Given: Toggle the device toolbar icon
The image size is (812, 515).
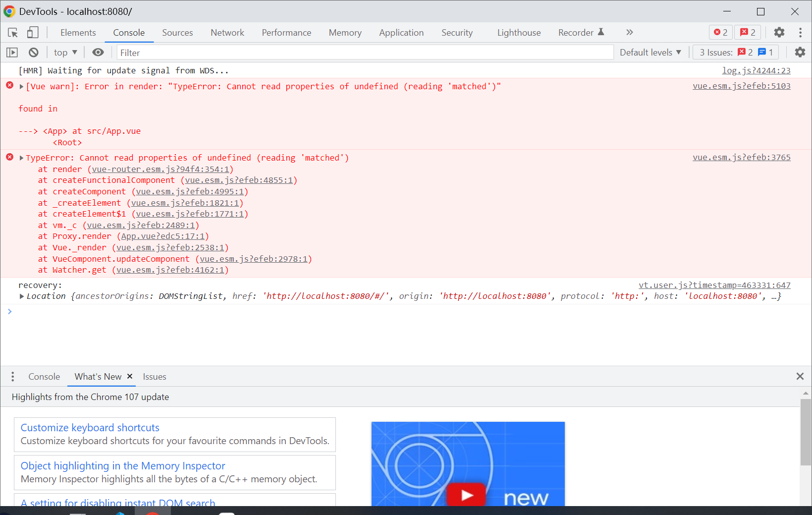Looking at the screenshot, I should (33, 33).
